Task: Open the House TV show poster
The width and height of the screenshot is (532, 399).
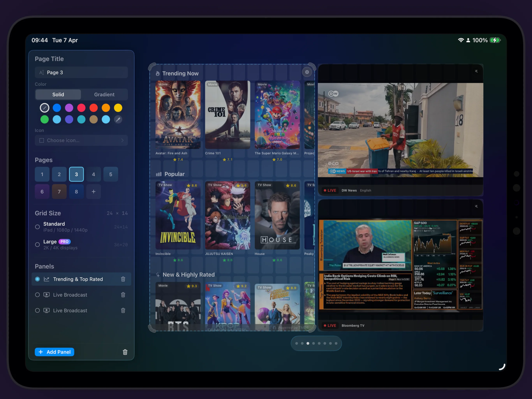Action: pos(277,215)
